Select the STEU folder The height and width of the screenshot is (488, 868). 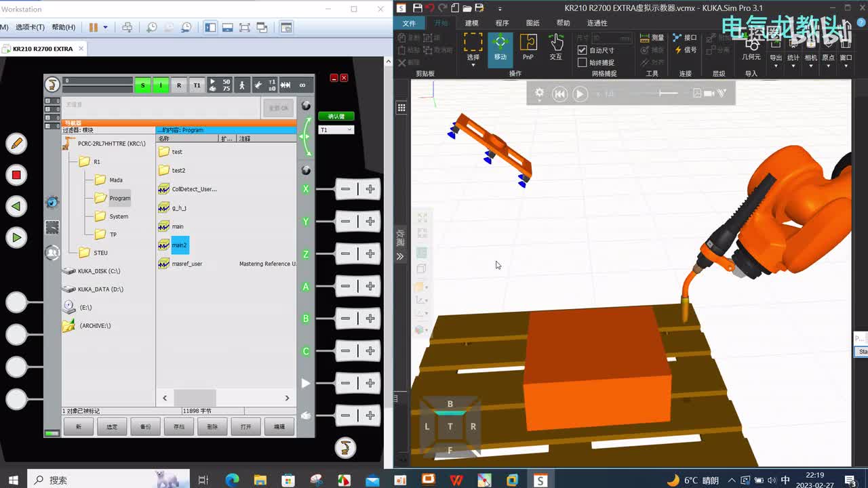click(93, 253)
